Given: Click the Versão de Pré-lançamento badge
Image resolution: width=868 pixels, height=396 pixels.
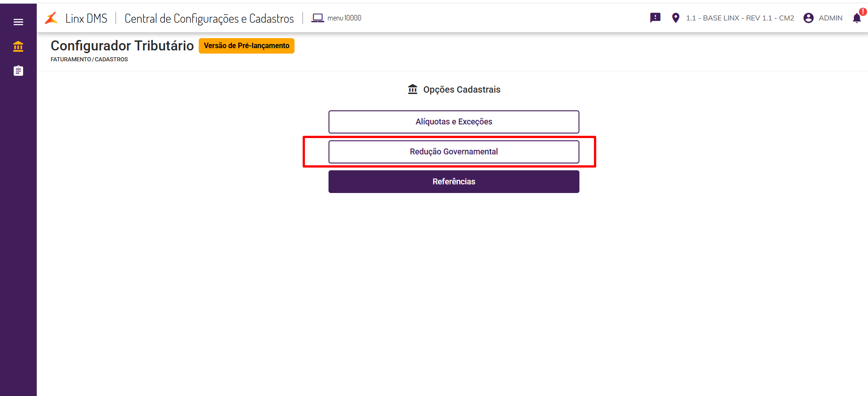Looking at the screenshot, I should (x=246, y=46).
